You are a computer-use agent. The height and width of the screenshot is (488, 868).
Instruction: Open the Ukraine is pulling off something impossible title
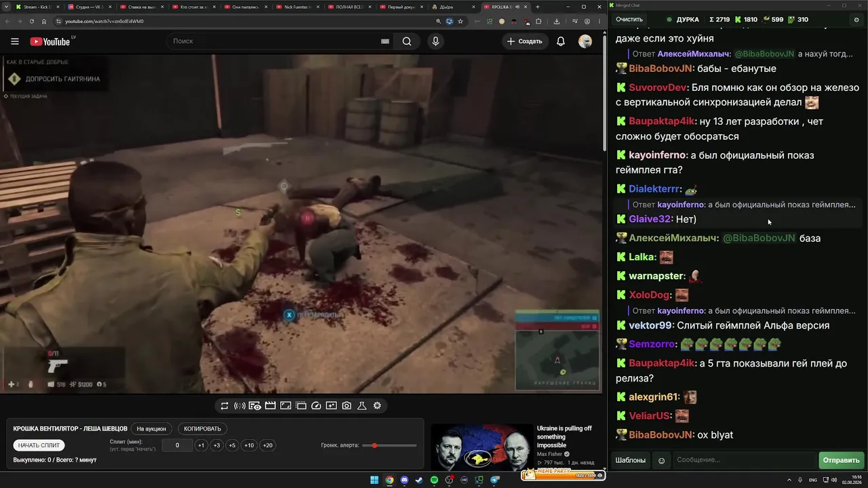click(x=564, y=436)
